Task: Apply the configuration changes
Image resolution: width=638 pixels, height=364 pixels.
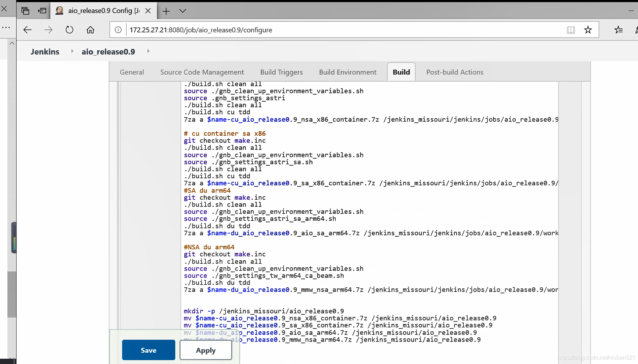Action: pos(206,350)
